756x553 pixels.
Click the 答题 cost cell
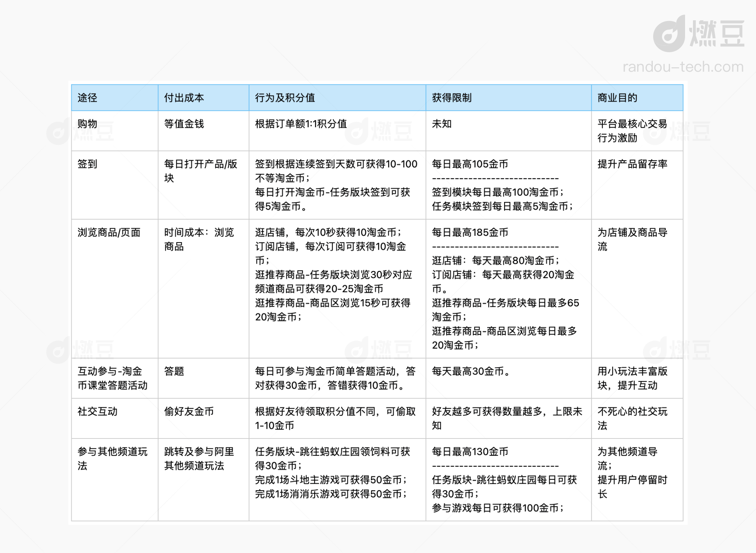pyautogui.click(x=174, y=371)
